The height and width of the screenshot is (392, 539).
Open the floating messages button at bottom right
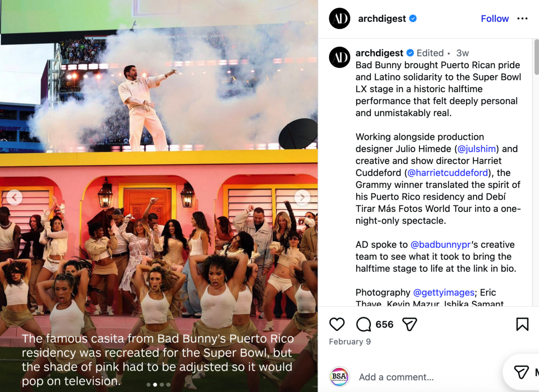(x=522, y=372)
